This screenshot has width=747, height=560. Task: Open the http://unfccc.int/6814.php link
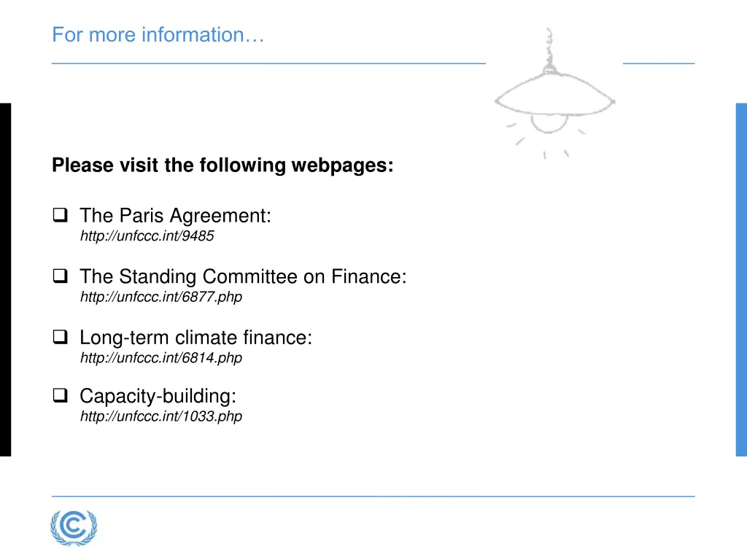(161, 358)
